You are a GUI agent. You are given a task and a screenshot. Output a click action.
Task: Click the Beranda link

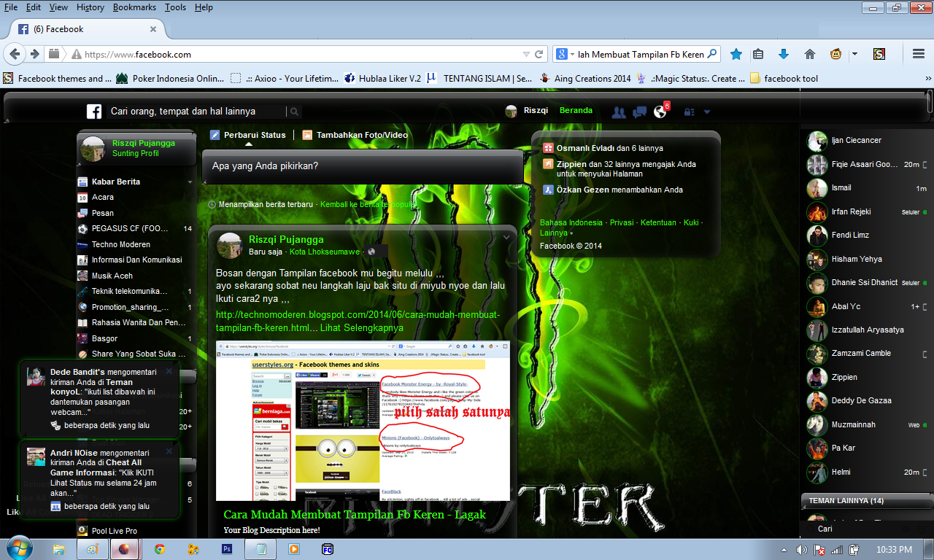[x=576, y=111]
